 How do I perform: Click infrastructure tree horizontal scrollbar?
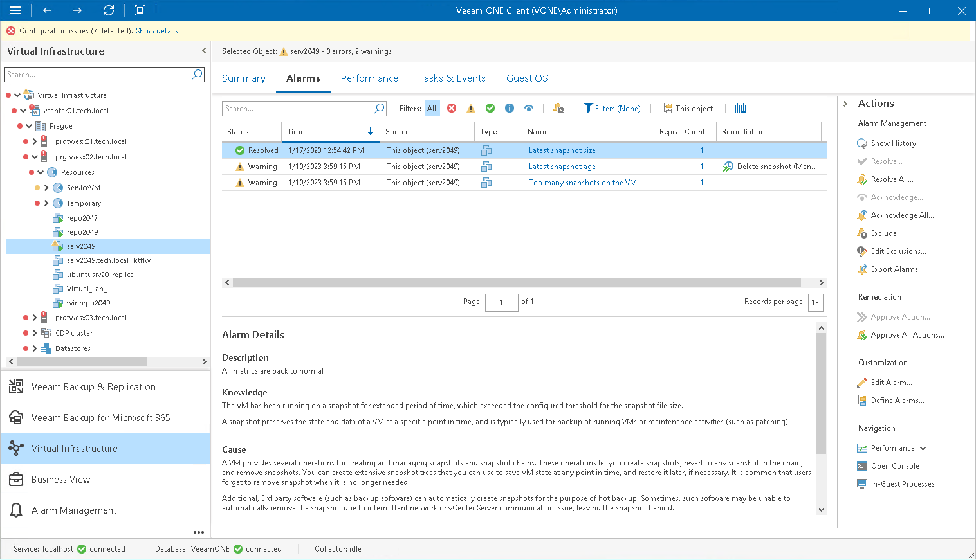82,362
